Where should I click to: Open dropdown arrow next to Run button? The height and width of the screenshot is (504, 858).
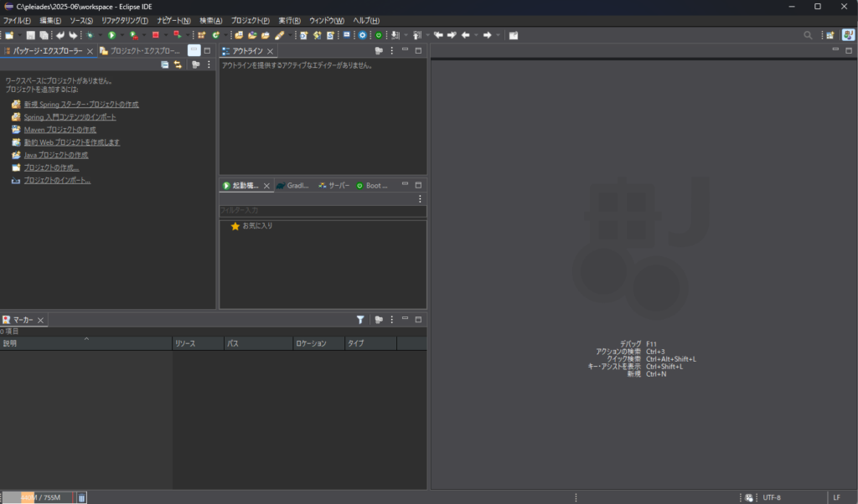coord(121,35)
